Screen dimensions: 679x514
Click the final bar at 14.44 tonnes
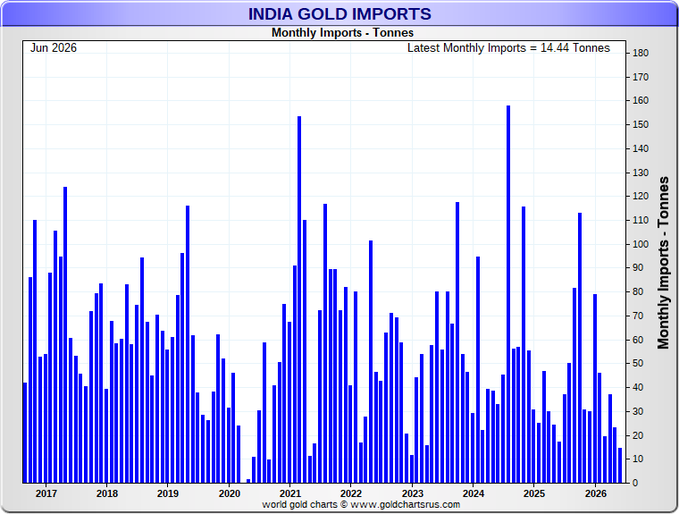(x=620, y=465)
